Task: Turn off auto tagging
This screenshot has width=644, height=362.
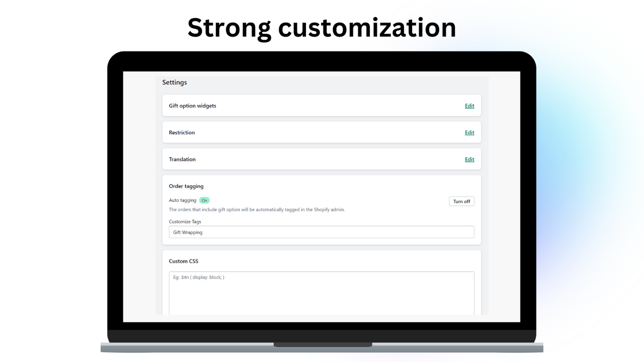Action: pos(461,201)
